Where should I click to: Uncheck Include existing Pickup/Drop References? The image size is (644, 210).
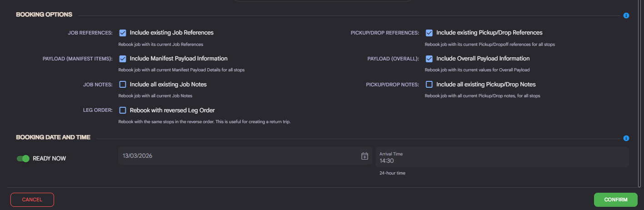pos(429,33)
